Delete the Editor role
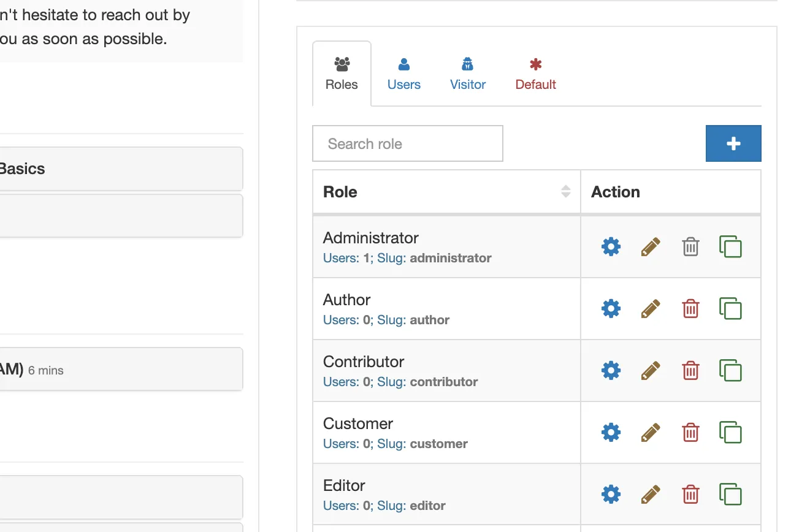This screenshot has width=791, height=532. click(690, 494)
